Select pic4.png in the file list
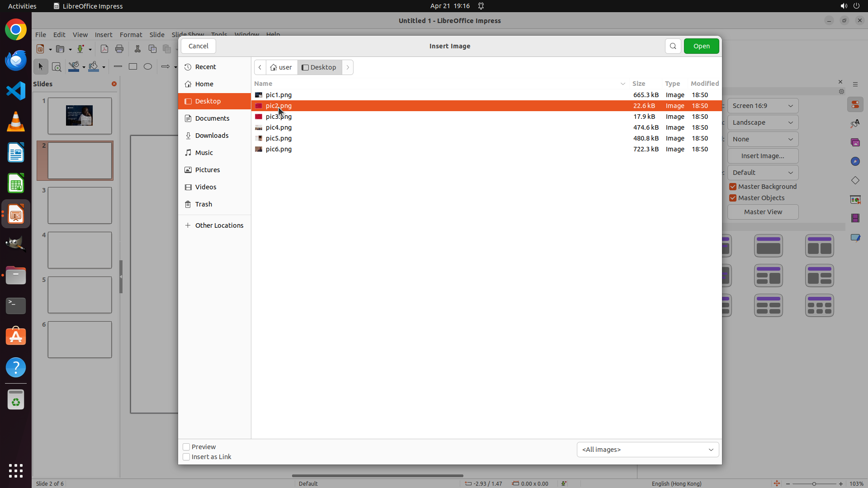This screenshot has height=488, width=868. 278,127
